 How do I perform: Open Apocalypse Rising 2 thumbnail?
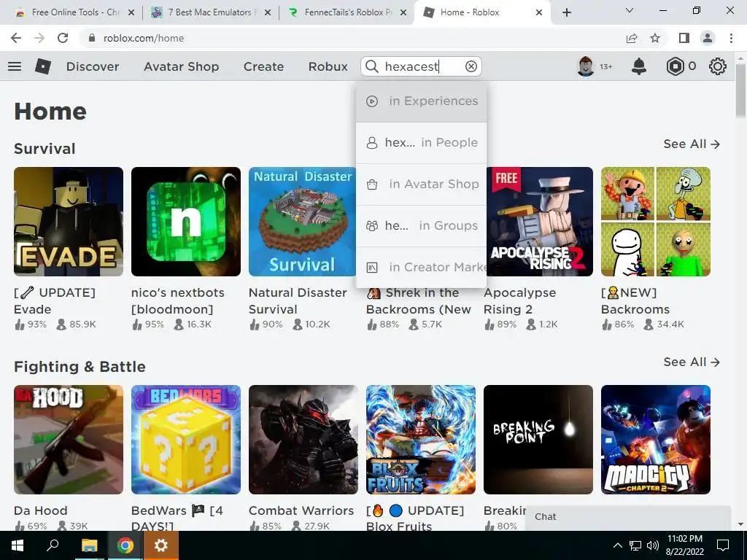click(x=540, y=222)
